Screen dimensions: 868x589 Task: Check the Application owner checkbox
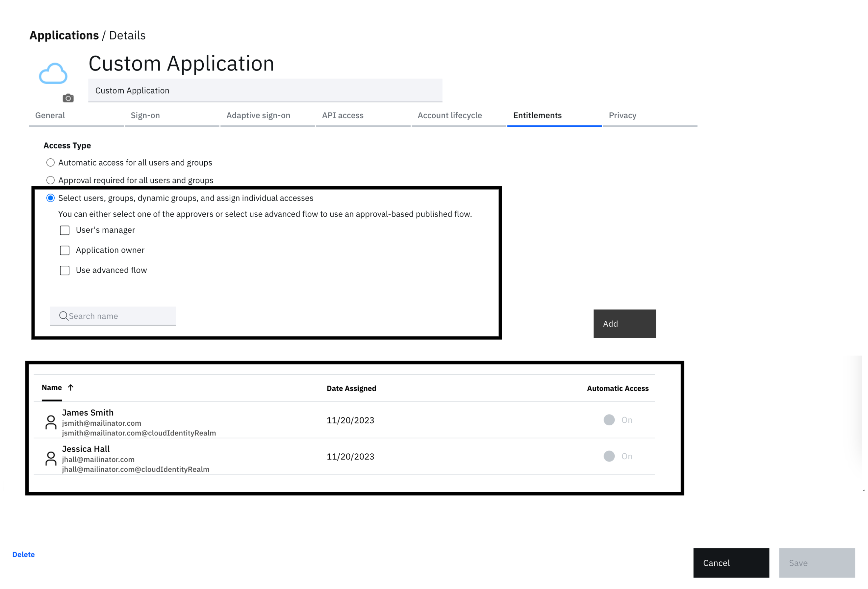(x=64, y=251)
